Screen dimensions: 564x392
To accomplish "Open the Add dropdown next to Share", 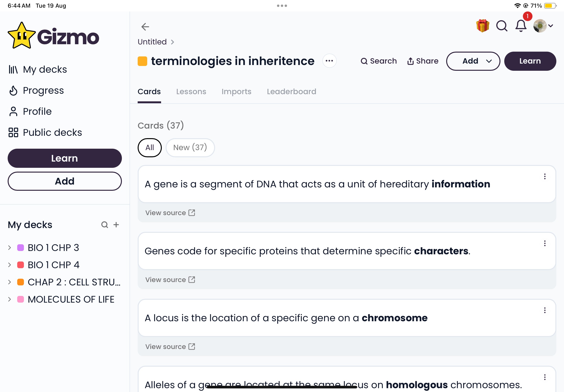I will pos(473,61).
